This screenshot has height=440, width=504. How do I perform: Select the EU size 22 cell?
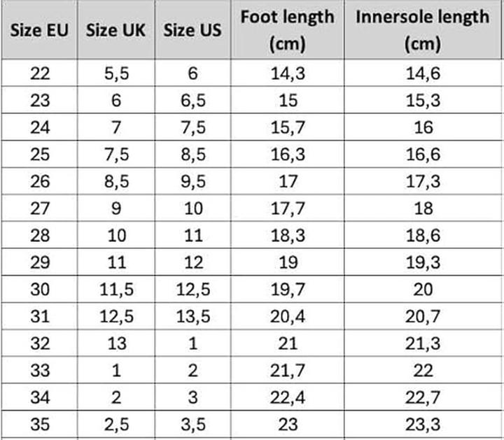(40, 73)
